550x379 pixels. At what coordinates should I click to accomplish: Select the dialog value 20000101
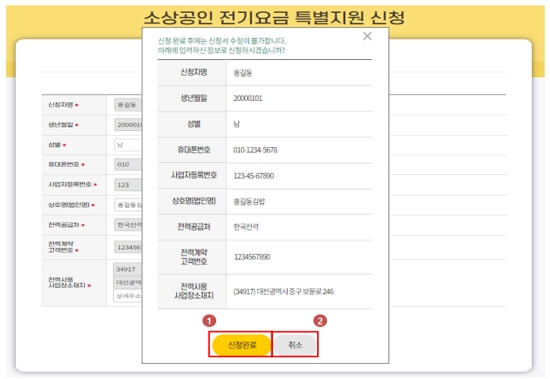[248, 98]
